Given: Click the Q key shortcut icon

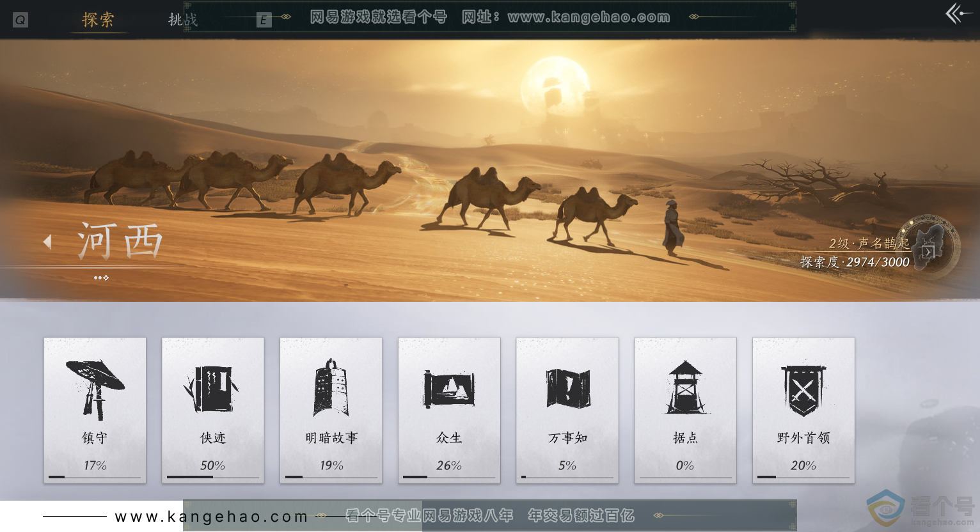Looking at the screenshot, I should tap(20, 20).
